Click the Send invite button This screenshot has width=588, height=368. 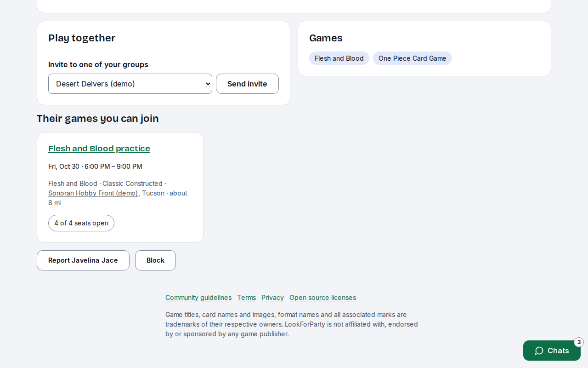coord(247,84)
